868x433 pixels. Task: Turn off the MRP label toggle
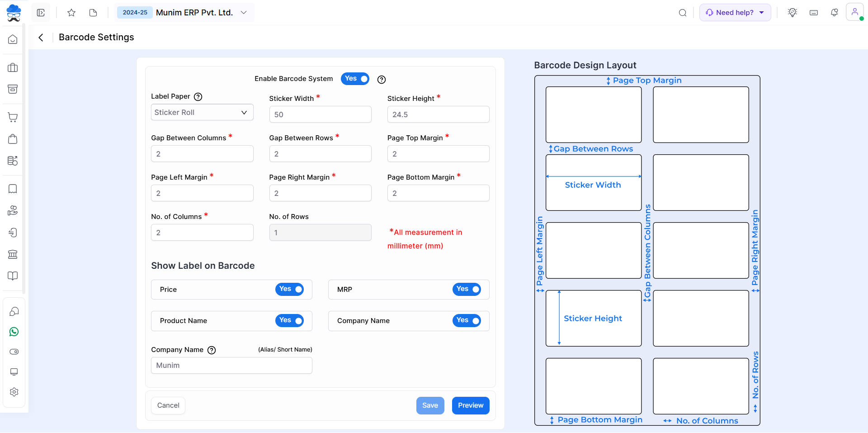467,290
